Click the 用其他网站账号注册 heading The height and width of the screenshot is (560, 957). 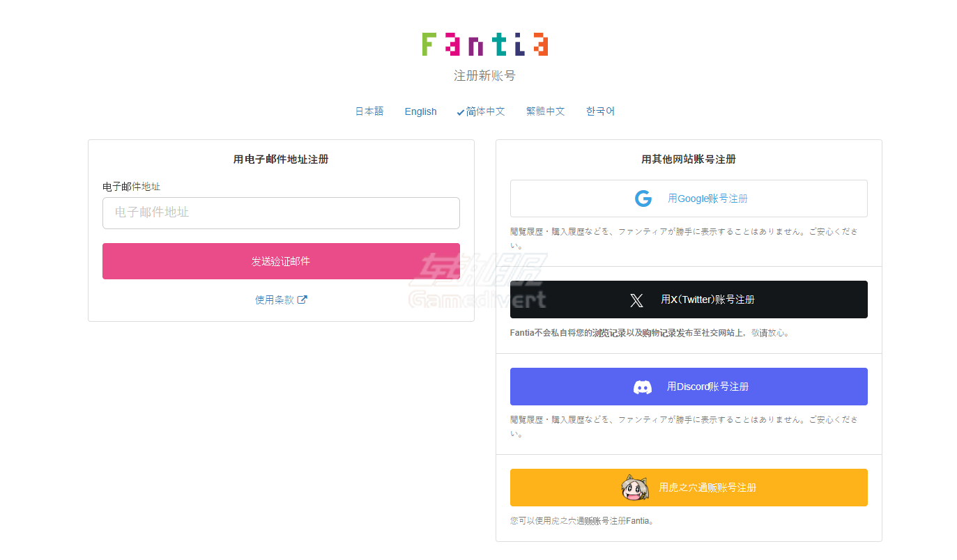click(689, 160)
